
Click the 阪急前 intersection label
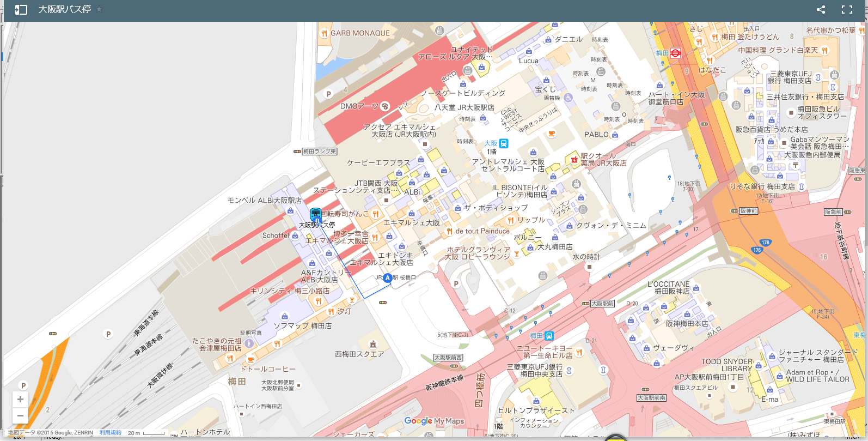[x=833, y=212]
